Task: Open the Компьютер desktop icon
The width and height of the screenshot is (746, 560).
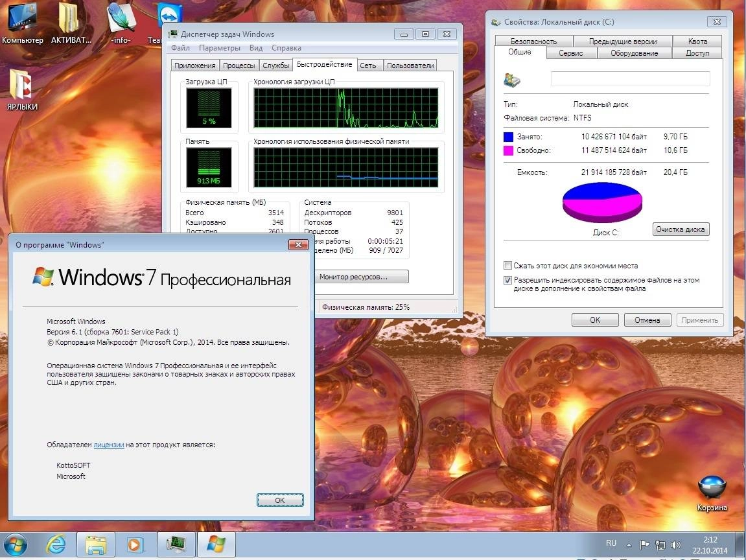Action: tap(23, 23)
